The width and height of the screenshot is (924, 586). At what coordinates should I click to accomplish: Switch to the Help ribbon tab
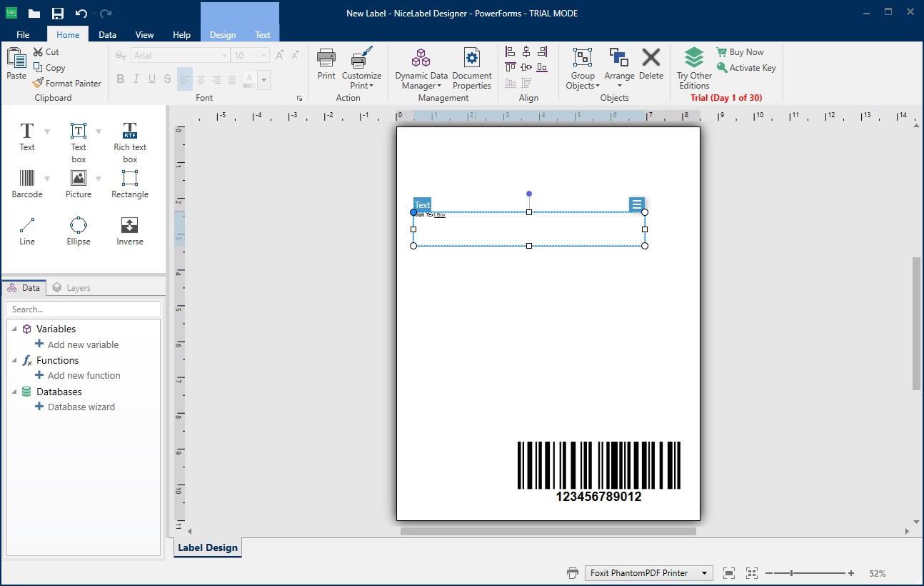(182, 34)
